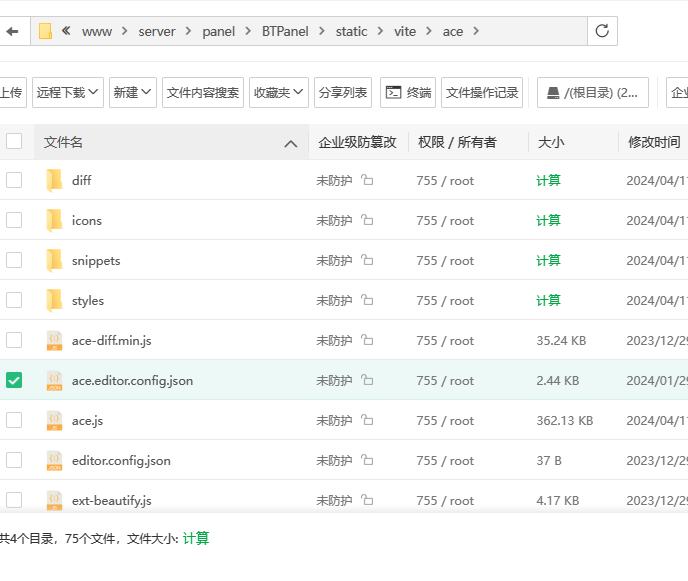Click ext-beautify.js file icon
Screen dimensions: 688x581
coord(54,500)
